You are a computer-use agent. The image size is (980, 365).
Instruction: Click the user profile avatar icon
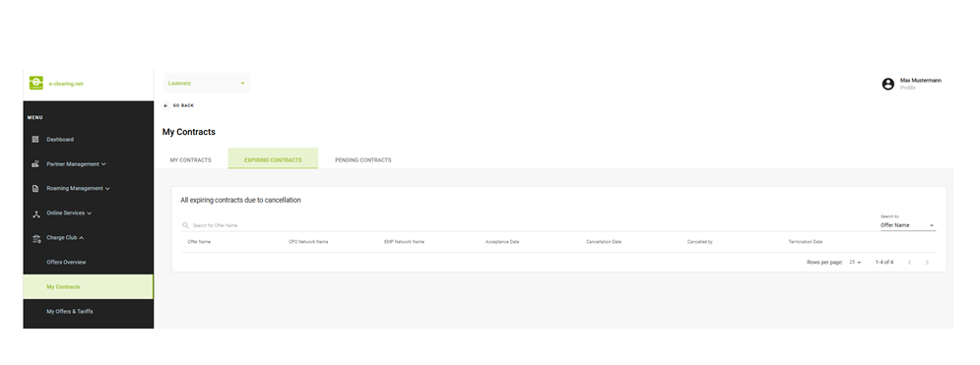888,84
